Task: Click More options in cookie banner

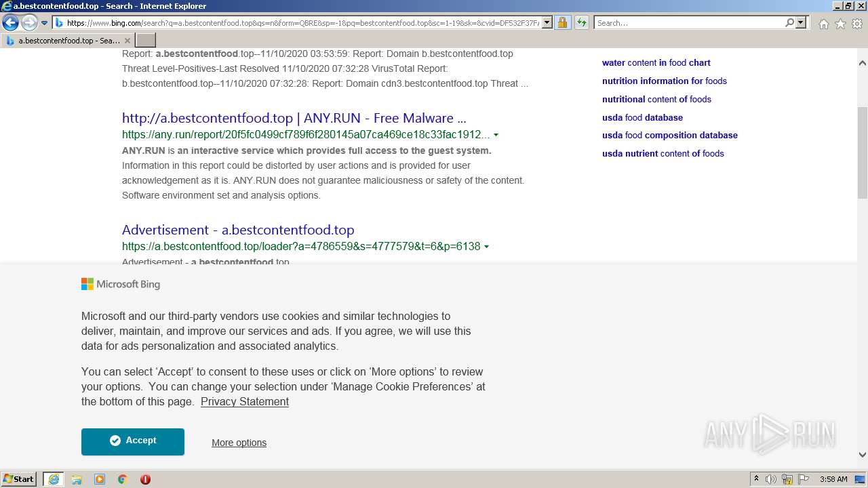Action: [x=239, y=443]
